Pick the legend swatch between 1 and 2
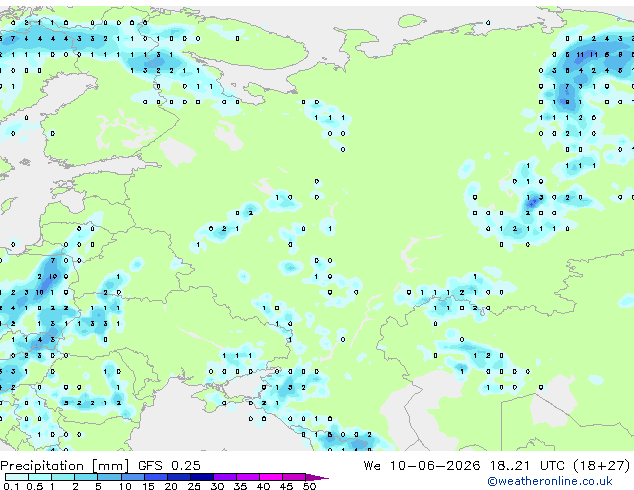 [63, 477]
